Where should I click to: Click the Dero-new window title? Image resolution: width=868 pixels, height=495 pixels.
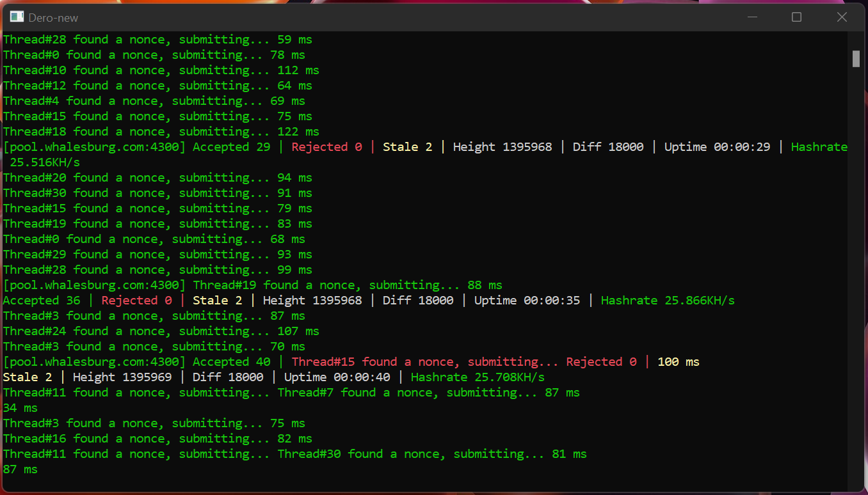click(x=53, y=18)
